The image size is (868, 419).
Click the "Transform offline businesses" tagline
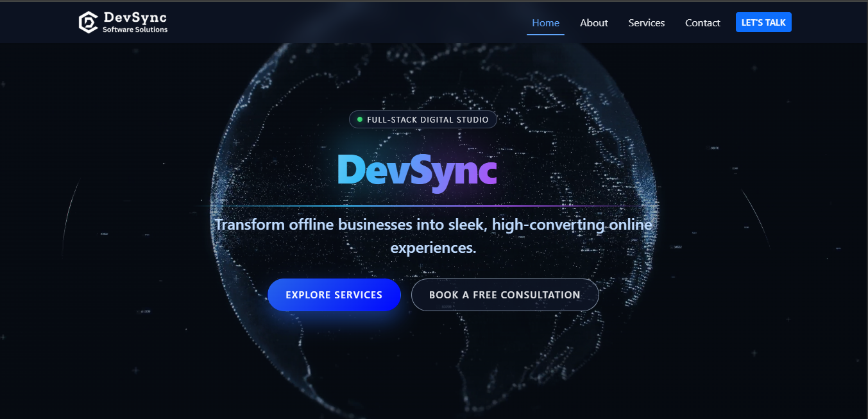pos(433,236)
